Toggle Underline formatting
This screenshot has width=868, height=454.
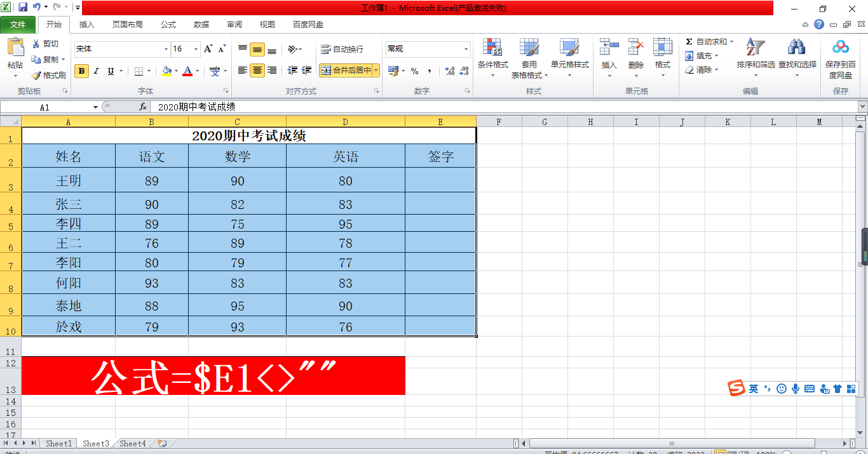coord(111,71)
